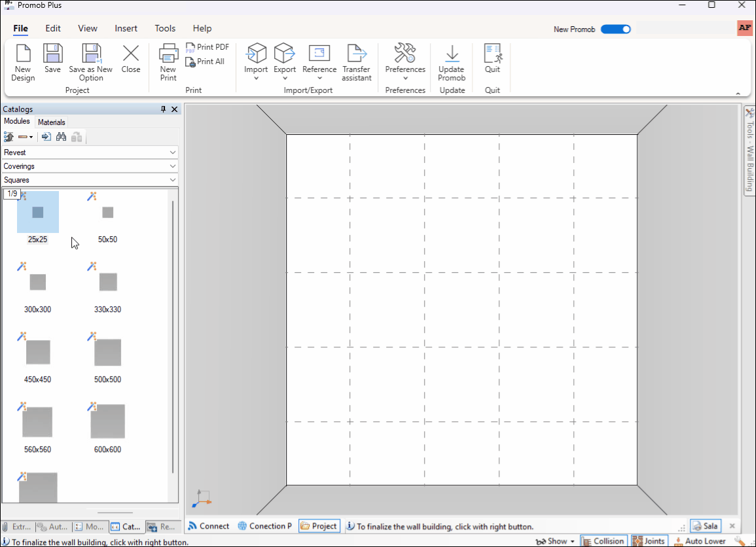
Task: Open the Help menu
Action: [202, 28]
